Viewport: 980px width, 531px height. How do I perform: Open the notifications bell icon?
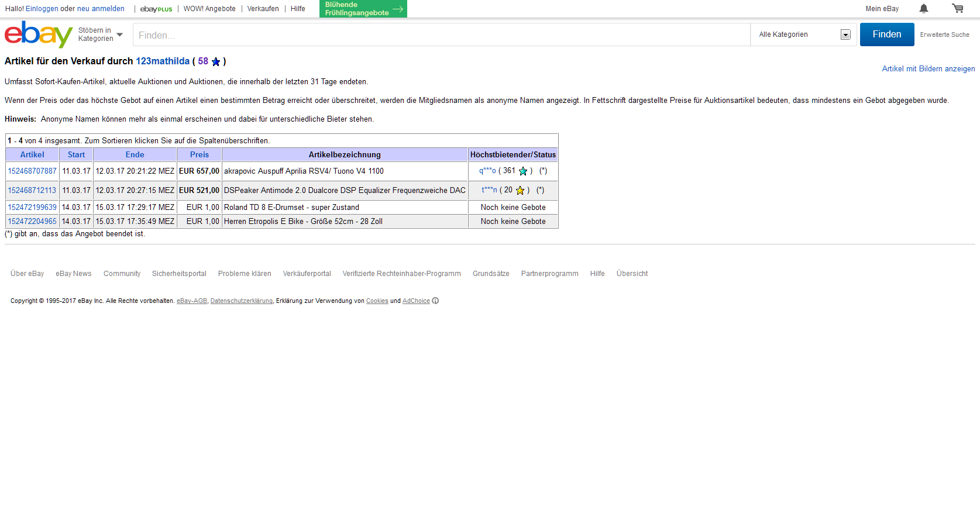coord(924,8)
